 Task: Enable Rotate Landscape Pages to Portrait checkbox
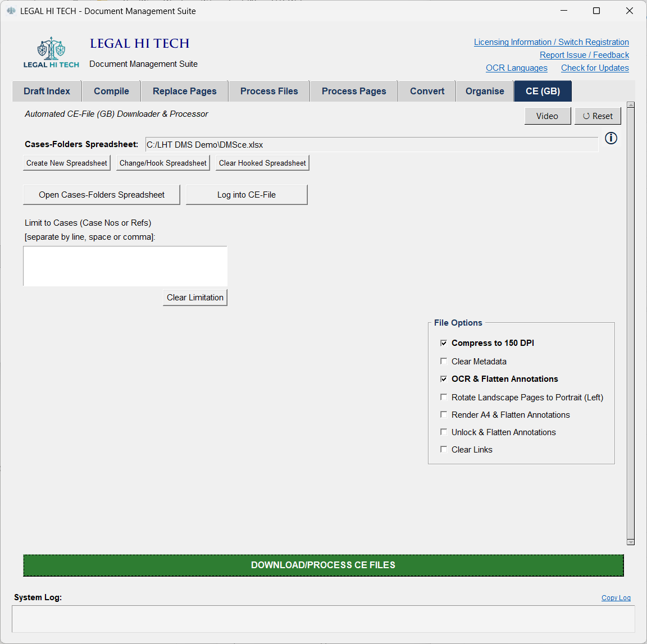(444, 397)
